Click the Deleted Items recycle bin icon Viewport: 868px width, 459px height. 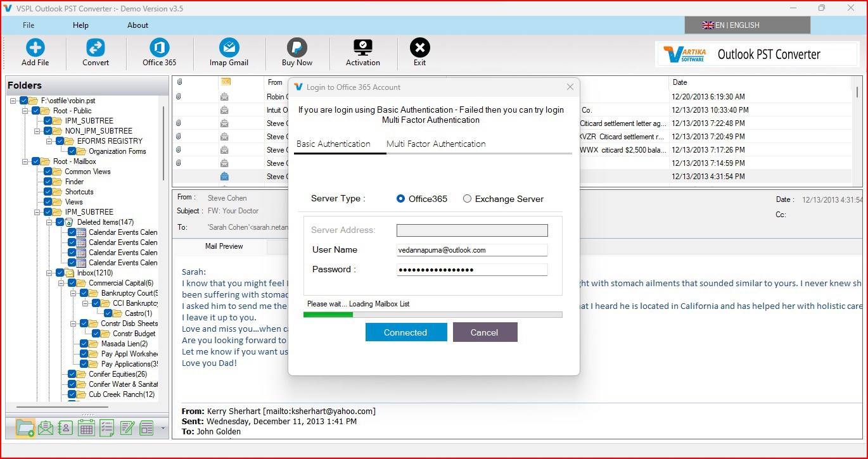pyautogui.click(x=70, y=222)
